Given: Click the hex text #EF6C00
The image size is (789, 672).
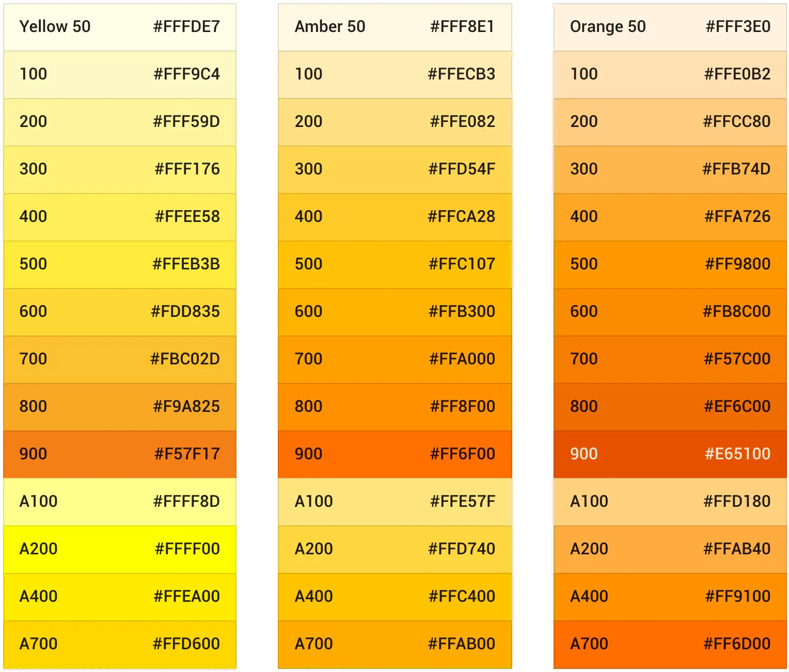Looking at the screenshot, I should pyautogui.click(x=737, y=407).
